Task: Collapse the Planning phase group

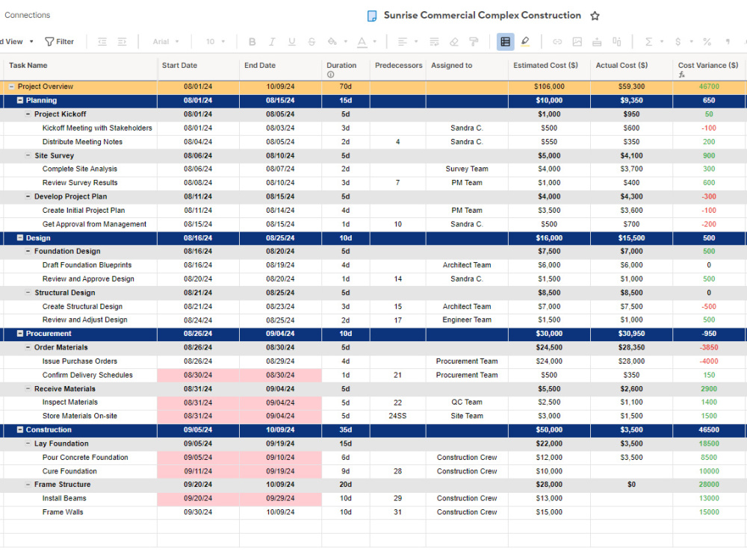Action: click(19, 100)
